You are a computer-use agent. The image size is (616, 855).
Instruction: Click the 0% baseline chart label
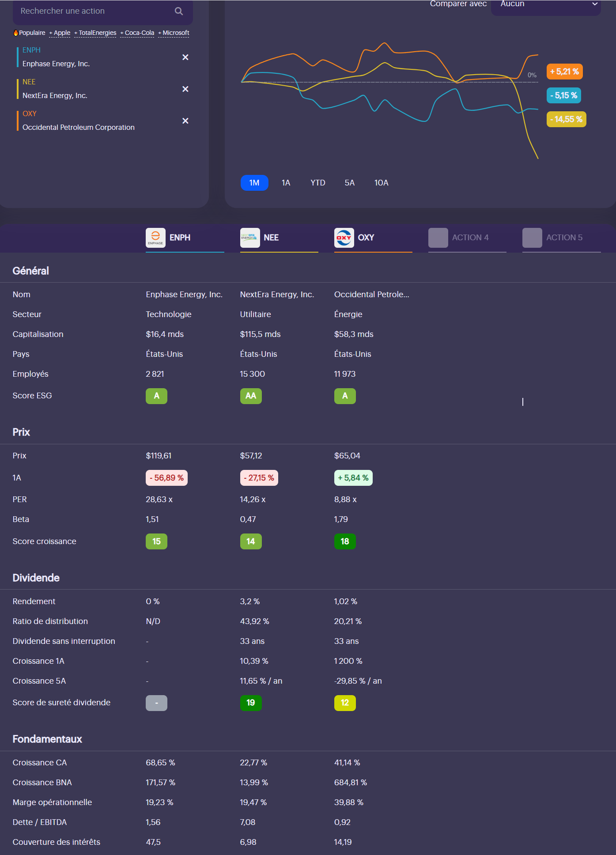[x=532, y=75]
